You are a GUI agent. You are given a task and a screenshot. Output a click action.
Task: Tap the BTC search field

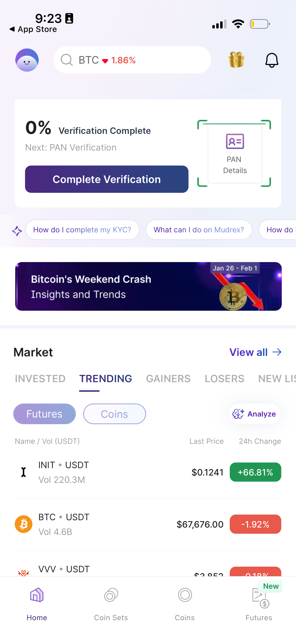click(132, 60)
